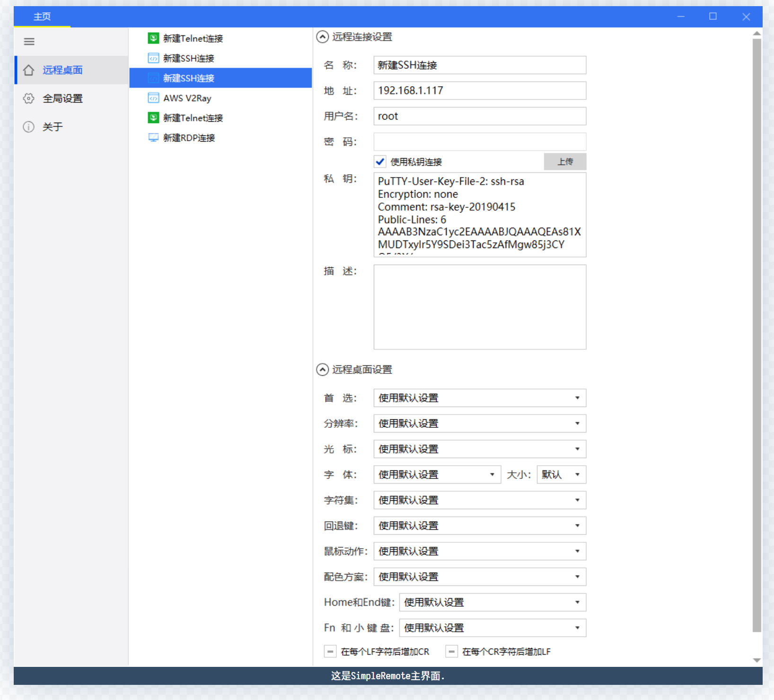Screen dimensions: 774x700
Task: Click the green icon of first 新建Telnet连接
Action: coord(153,38)
